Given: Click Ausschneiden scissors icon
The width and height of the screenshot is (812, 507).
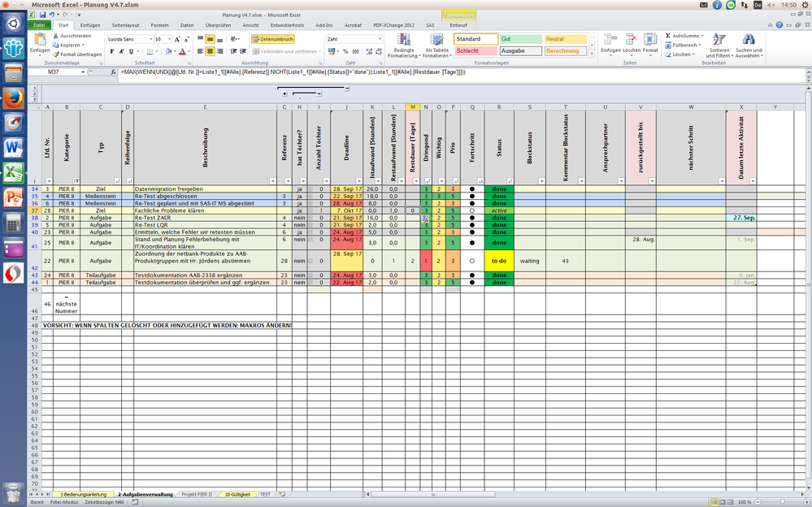Looking at the screenshot, I should tap(56, 36).
